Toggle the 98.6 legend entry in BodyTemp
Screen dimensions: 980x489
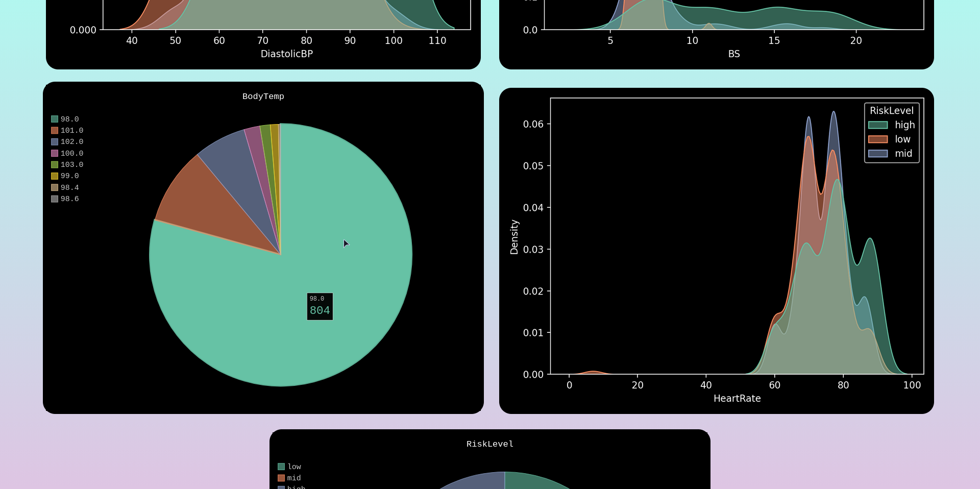pos(54,199)
